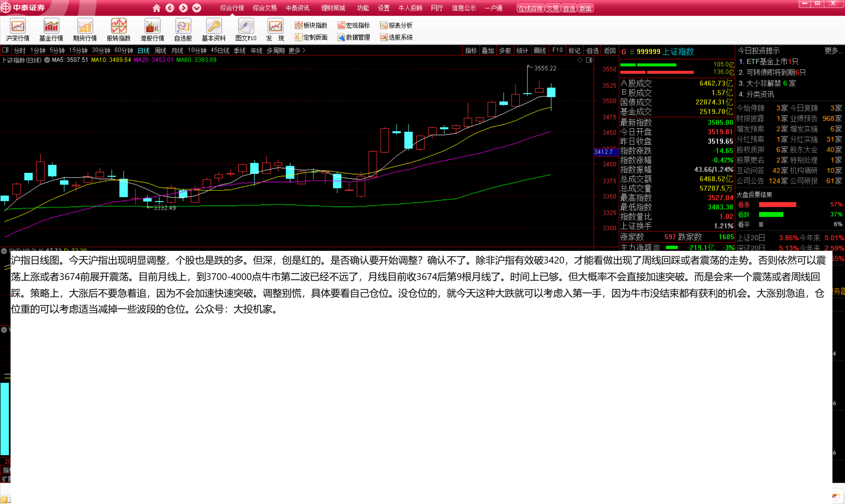Open ETF基金上市1只 notice
This screenshot has width=845, height=504.
768,61
